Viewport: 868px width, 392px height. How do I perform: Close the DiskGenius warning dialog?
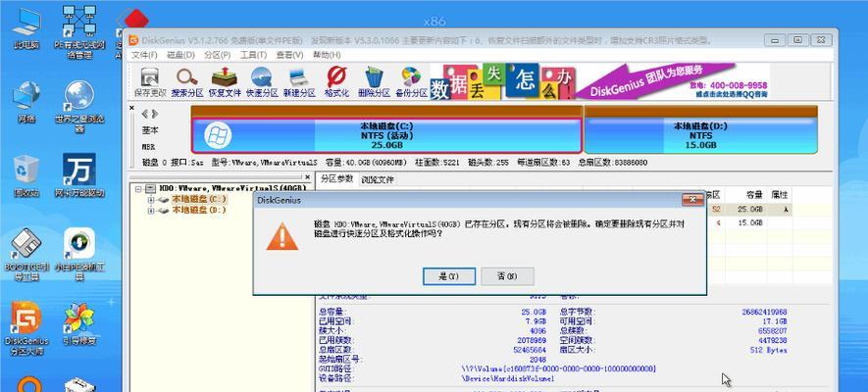(692, 199)
